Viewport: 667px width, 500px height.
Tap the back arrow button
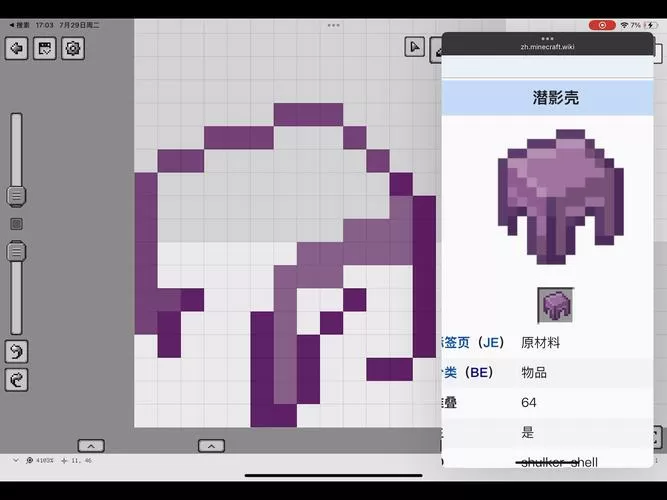[x=17, y=48]
